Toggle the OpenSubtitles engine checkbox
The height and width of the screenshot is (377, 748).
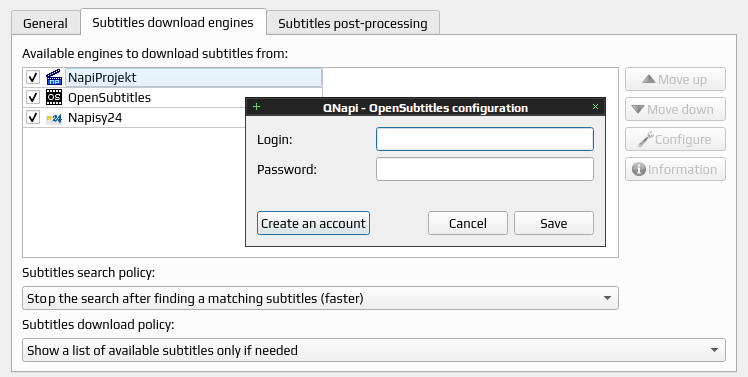tap(32, 97)
